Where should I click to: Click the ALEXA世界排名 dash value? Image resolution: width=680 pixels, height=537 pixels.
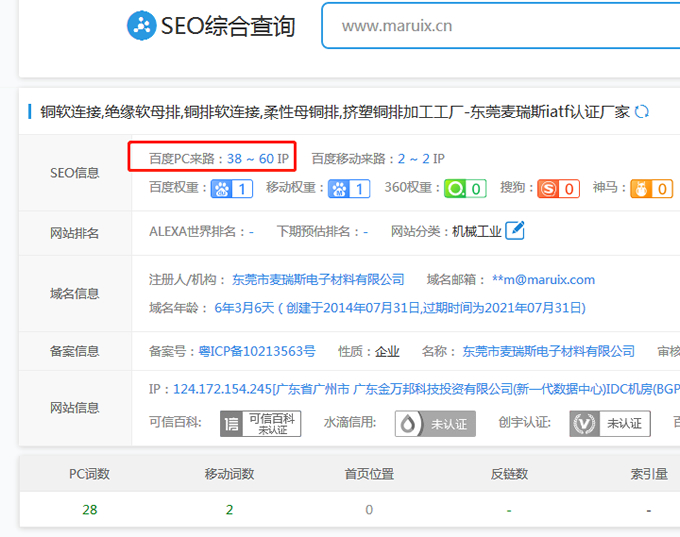click(x=251, y=232)
